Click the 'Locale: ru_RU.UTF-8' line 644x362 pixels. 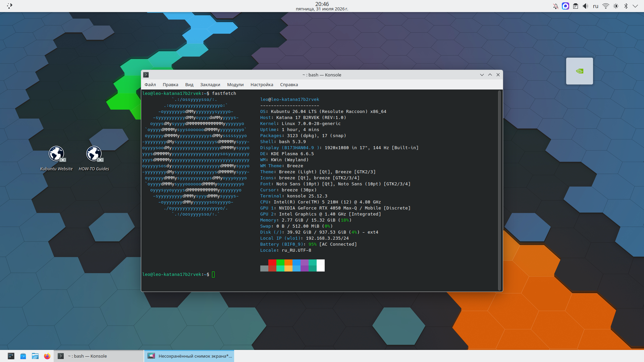[286, 250]
